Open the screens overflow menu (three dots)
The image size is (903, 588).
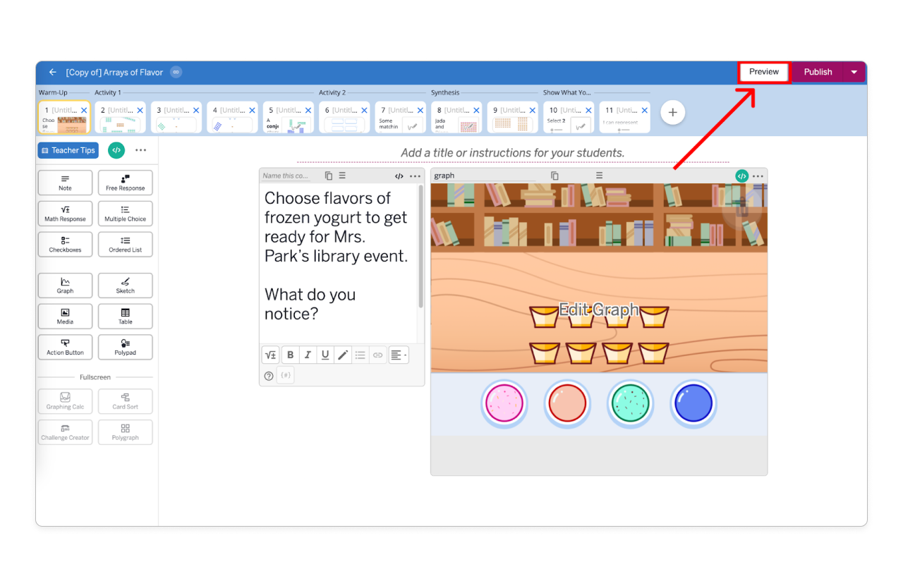140,150
